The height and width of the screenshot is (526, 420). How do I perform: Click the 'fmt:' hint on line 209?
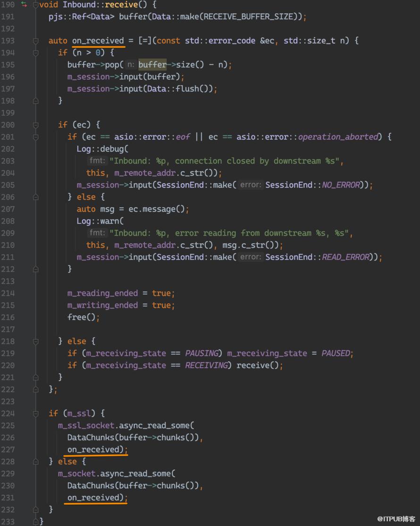click(x=97, y=233)
